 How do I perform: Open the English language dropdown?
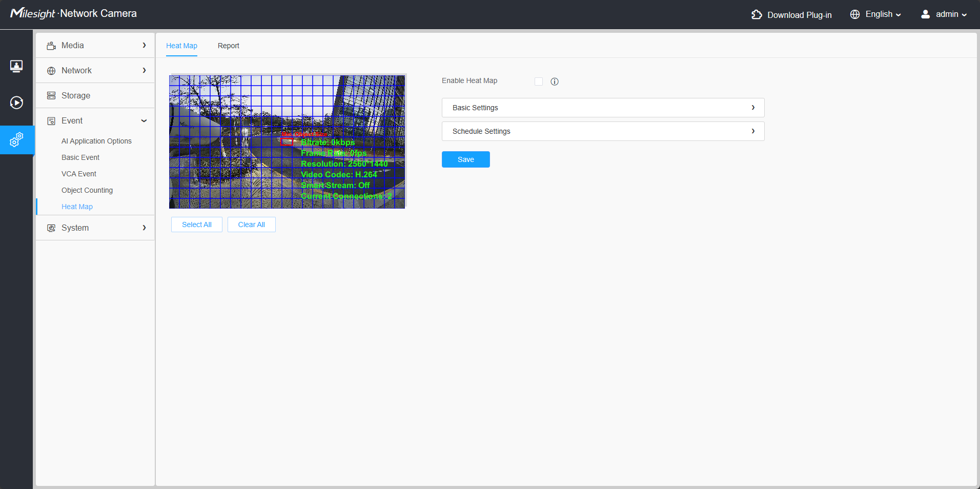coord(883,14)
